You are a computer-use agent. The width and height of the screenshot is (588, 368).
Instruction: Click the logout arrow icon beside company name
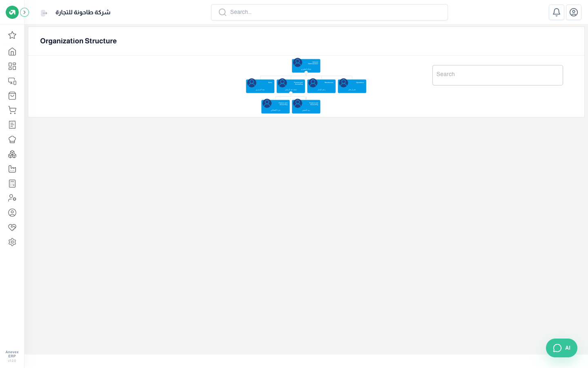pos(44,13)
